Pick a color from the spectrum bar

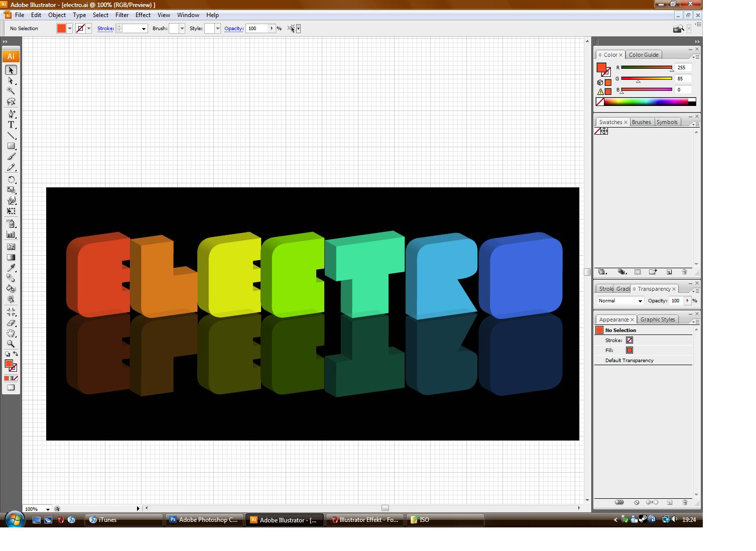646,102
